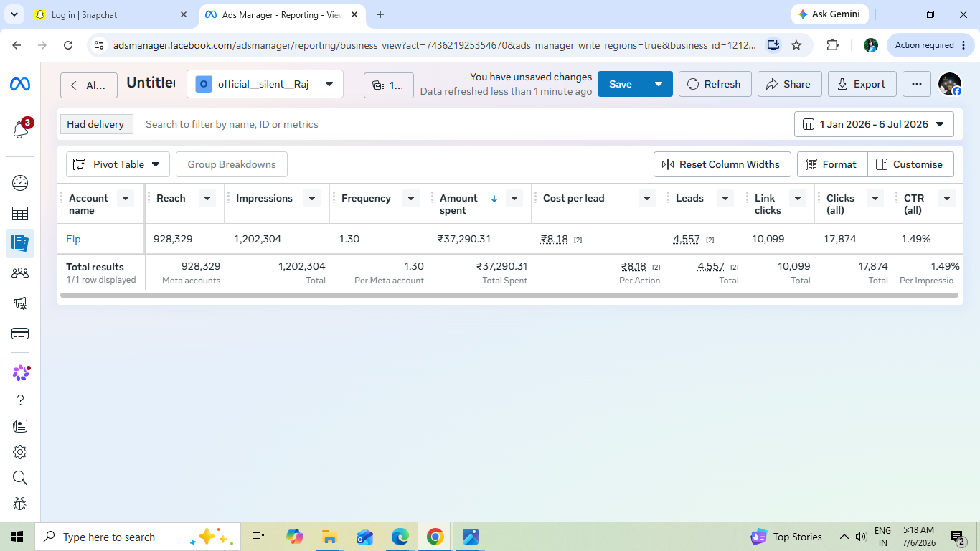The image size is (980, 551).
Task: Open Help question mark icon
Action: coord(20,400)
